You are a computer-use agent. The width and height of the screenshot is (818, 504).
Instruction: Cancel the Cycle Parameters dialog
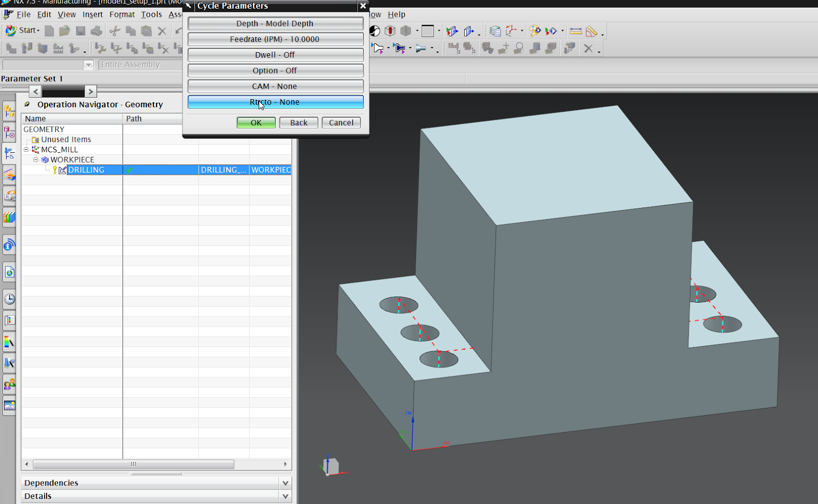pyautogui.click(x=341, y=123)
